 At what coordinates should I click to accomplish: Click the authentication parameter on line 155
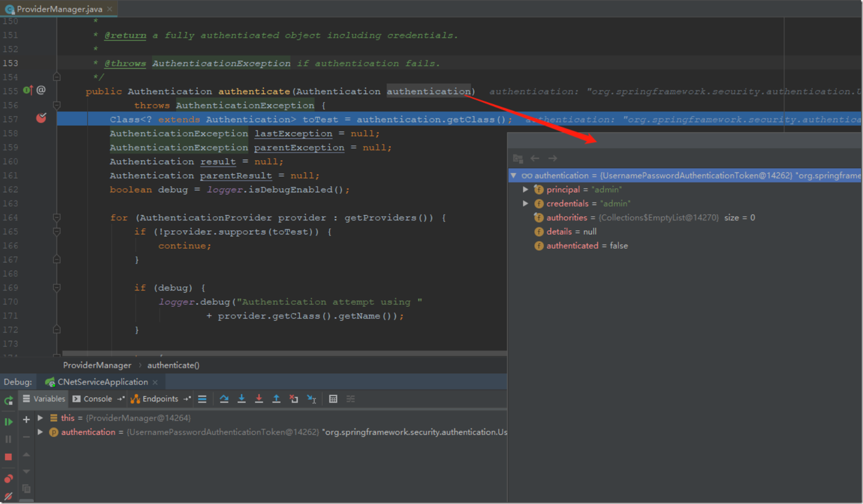pyautogui.click(x=429, y=91)
